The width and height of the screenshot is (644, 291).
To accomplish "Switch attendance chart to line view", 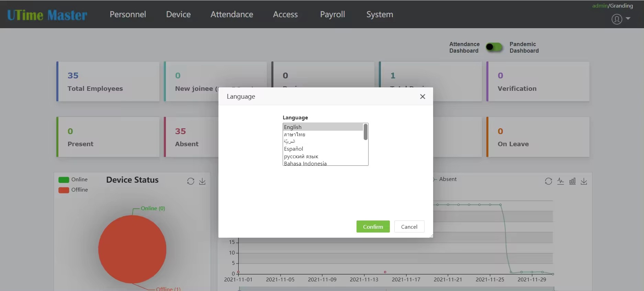I will click(x=561, y=181).
